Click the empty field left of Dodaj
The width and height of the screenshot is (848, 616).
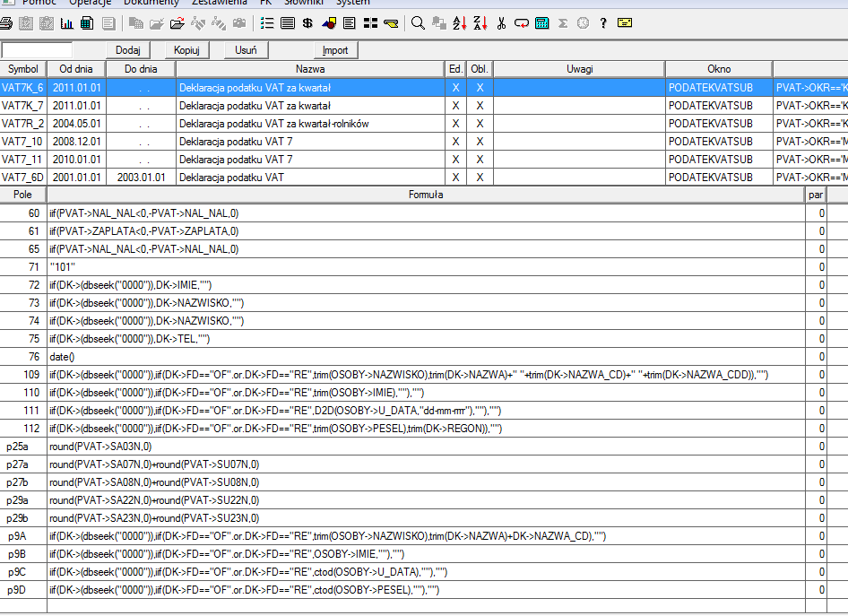[37, 50]
